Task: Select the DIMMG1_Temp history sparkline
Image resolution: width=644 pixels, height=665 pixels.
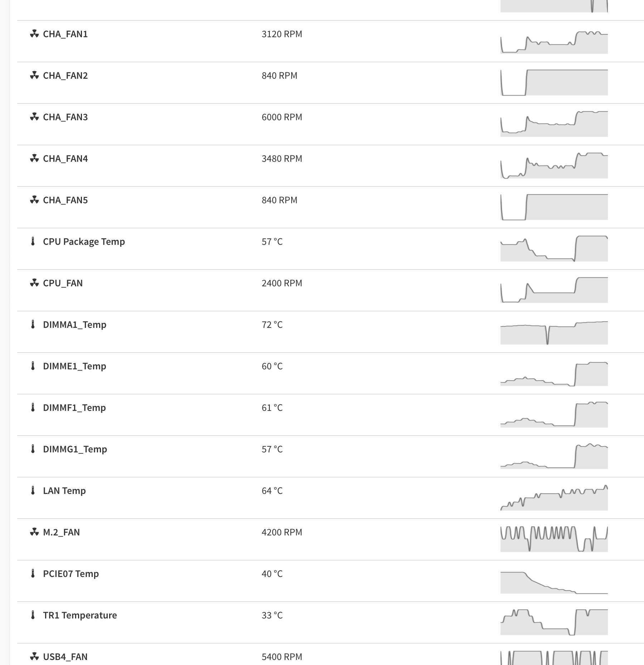Action: 554,456
